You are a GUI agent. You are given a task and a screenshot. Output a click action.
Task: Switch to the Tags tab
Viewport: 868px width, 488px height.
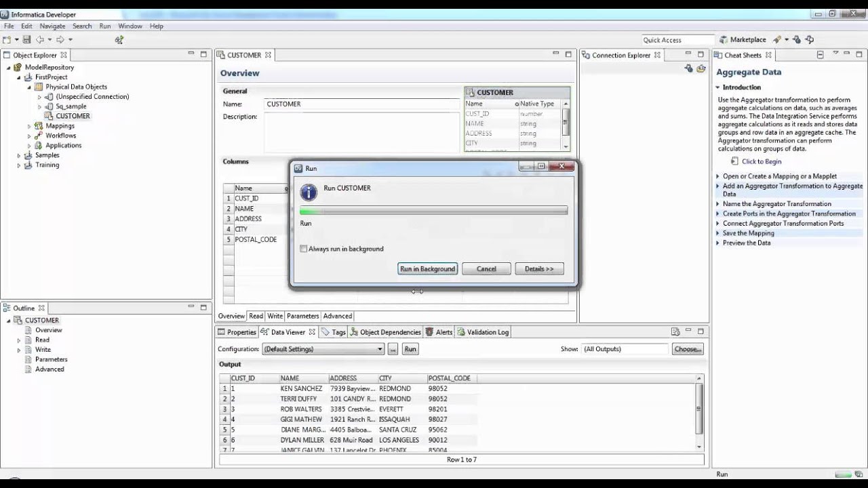pyautogui.click(x=334, y=332)
